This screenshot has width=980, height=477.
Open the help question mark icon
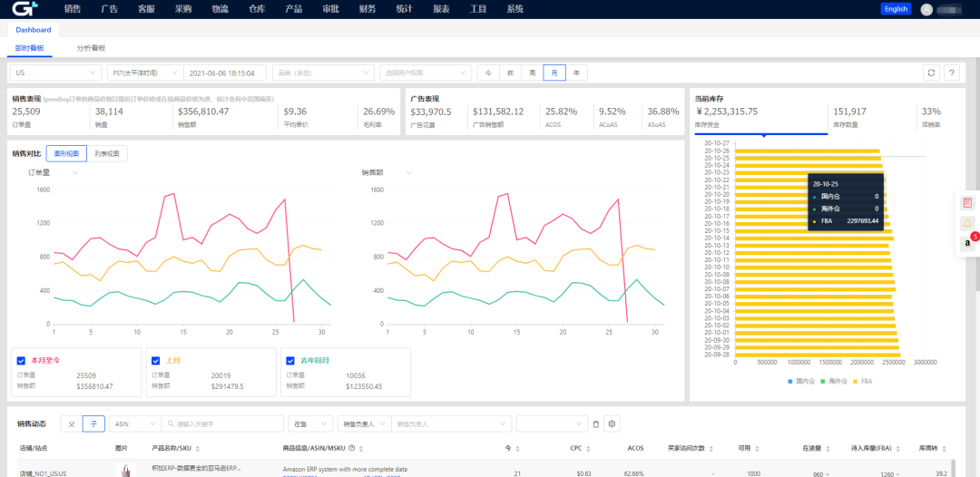[x=951, y=73]
